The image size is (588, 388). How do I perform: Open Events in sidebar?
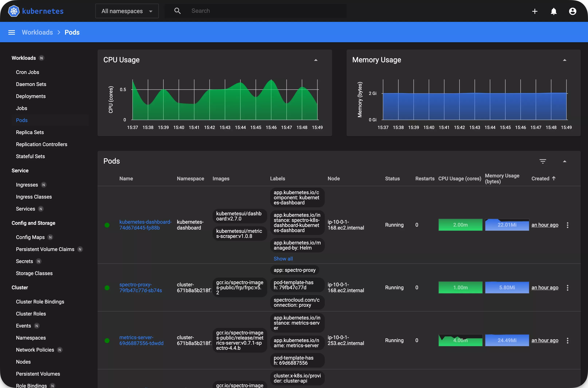pos(23,326)
